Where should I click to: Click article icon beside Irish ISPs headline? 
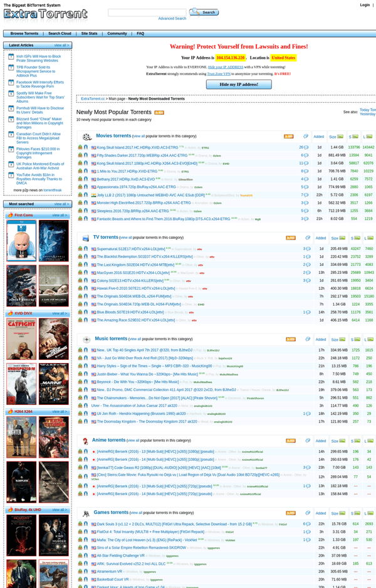click(11, 56)
